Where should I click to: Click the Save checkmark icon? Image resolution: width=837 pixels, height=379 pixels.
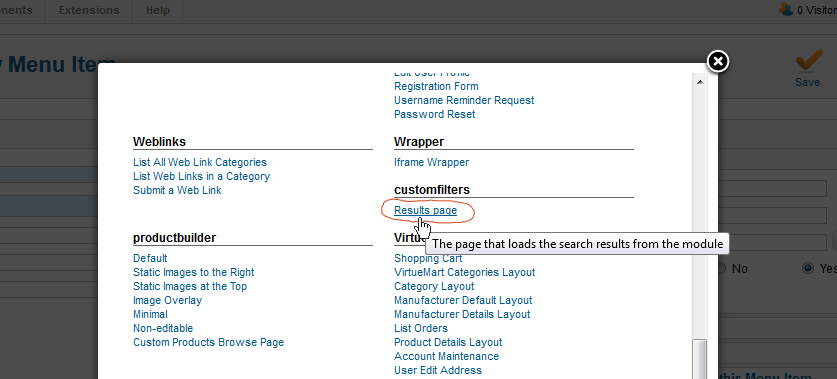pos(809,60)
